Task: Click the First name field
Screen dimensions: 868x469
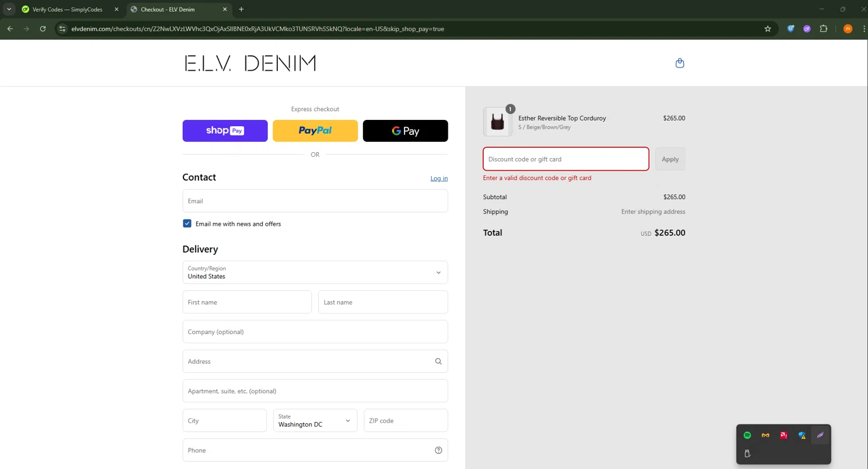Action: coord(247,302)
